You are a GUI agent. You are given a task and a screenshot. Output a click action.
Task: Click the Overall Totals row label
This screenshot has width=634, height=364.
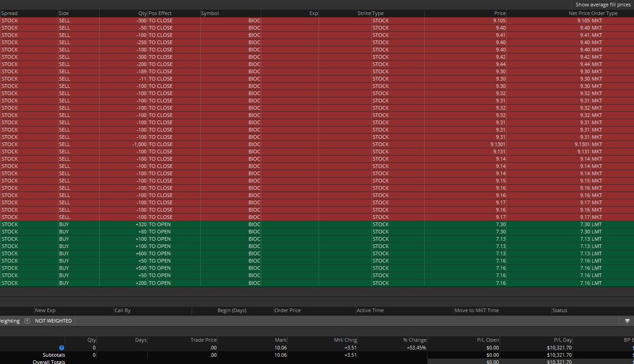pyautogui.click(x=49, y=362)
